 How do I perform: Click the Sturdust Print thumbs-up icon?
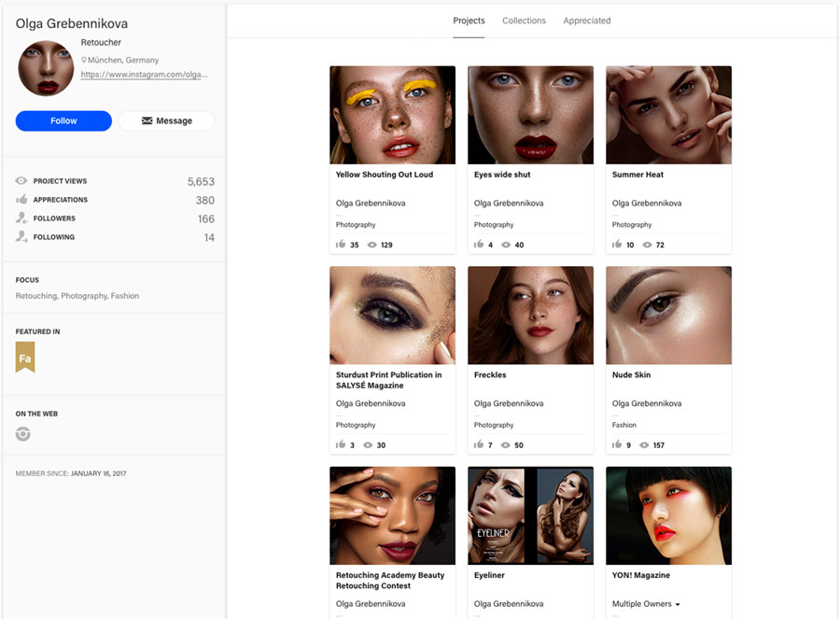[341, 444]
